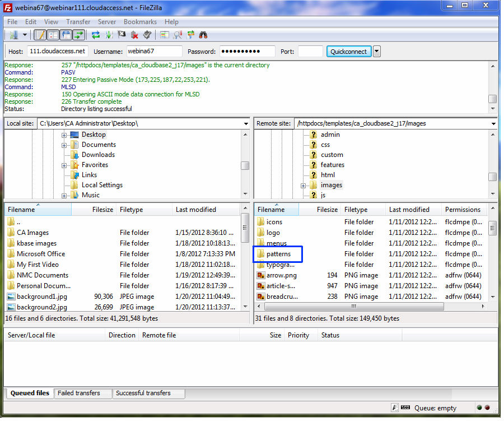Focus the Port input field
The image size is (504, 421).
pyautogui.click(x=310, y=51)
